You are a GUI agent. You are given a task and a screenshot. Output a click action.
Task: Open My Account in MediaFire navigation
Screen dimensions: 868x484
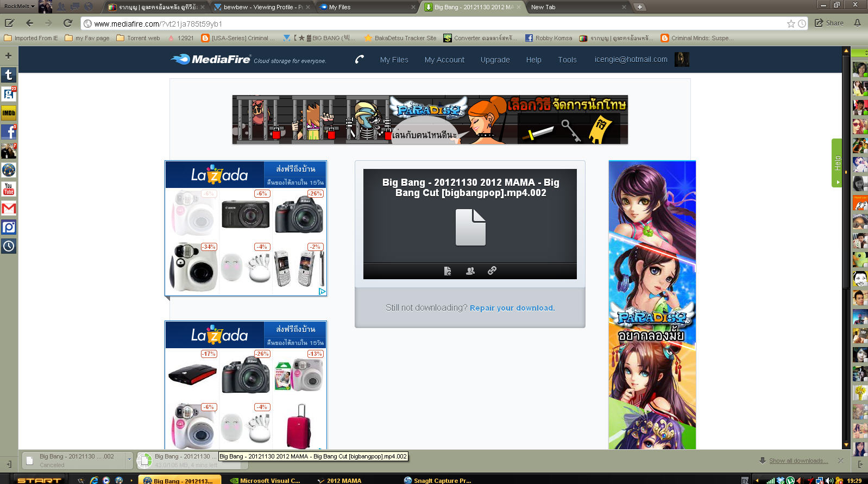pyautogui.click(x=444, y=60)
